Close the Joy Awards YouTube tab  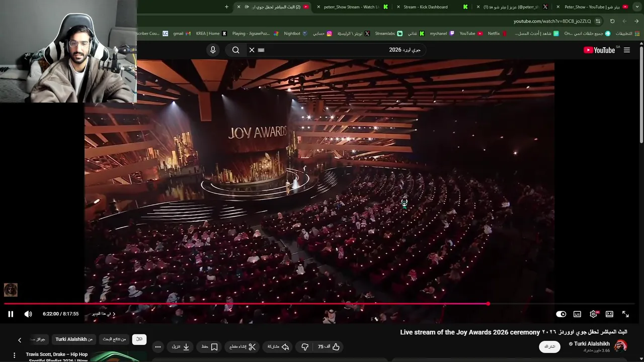pyautogui.click(x=238, y=7)
